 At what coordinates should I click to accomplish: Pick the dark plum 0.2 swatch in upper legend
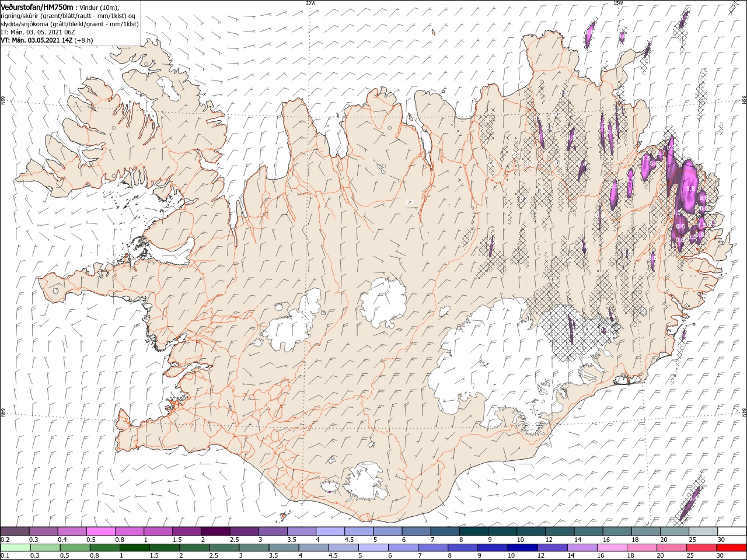[x=15, y=531]
